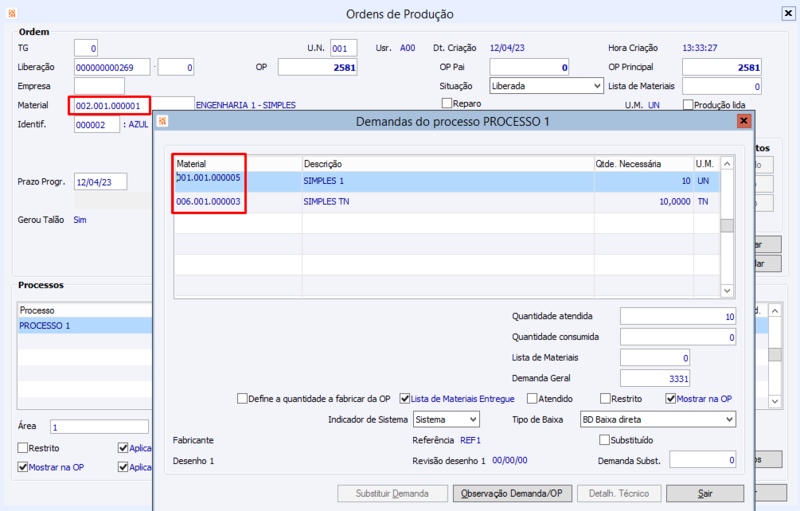Click the Processos list scroll-up arrow
Screen dimensions: 800x511
775,311
